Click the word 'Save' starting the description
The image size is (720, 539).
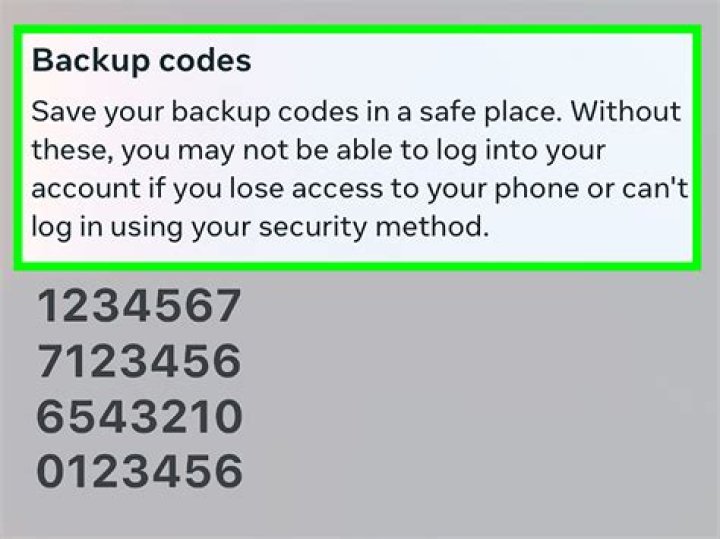coord(63,112)
